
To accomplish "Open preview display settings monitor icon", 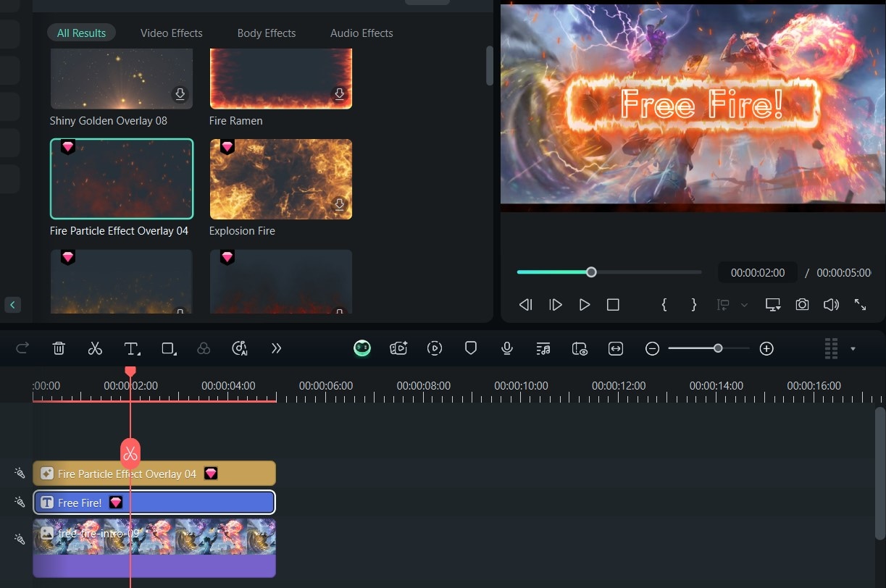I will click(x=773, y=305).
